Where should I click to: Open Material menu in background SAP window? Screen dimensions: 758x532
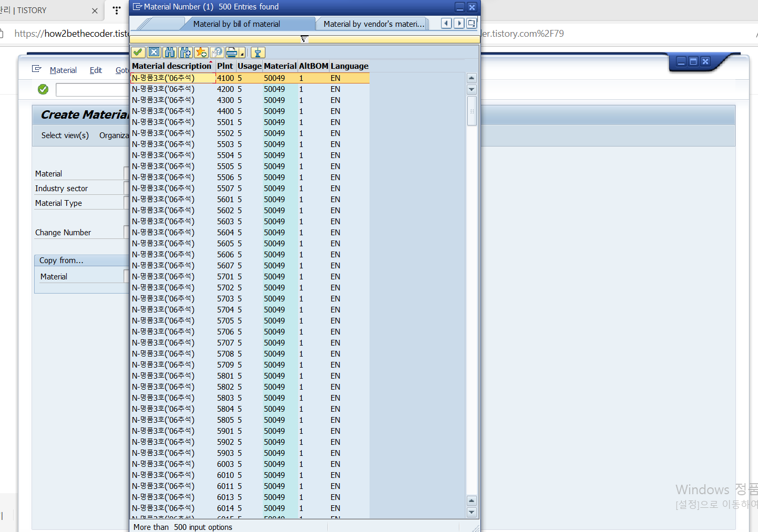point(63,70)
